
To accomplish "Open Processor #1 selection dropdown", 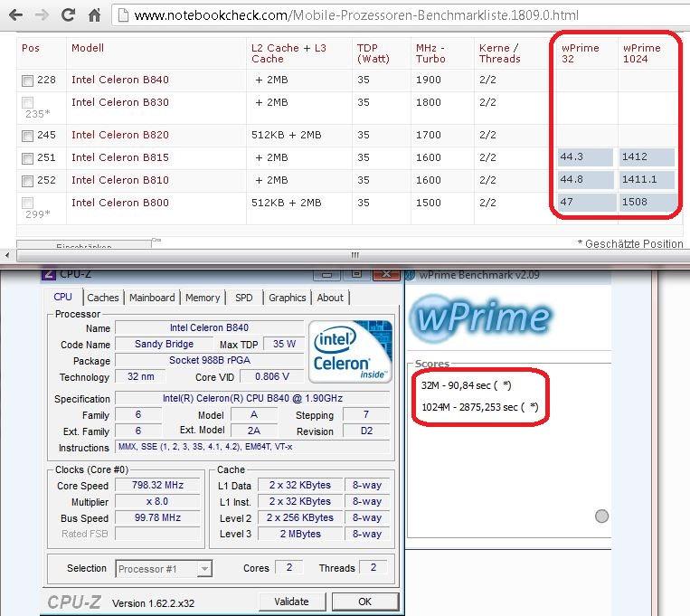I will [x=164, y=569].
